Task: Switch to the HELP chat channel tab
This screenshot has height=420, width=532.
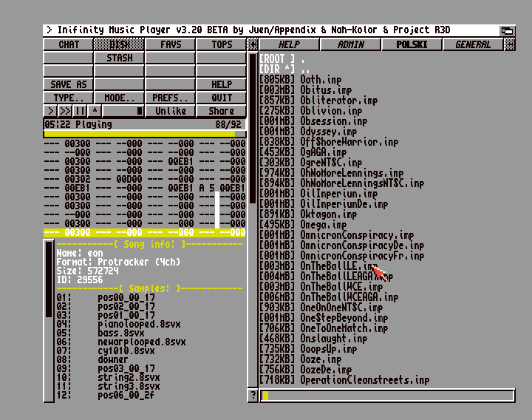Action: coord(289,44)
